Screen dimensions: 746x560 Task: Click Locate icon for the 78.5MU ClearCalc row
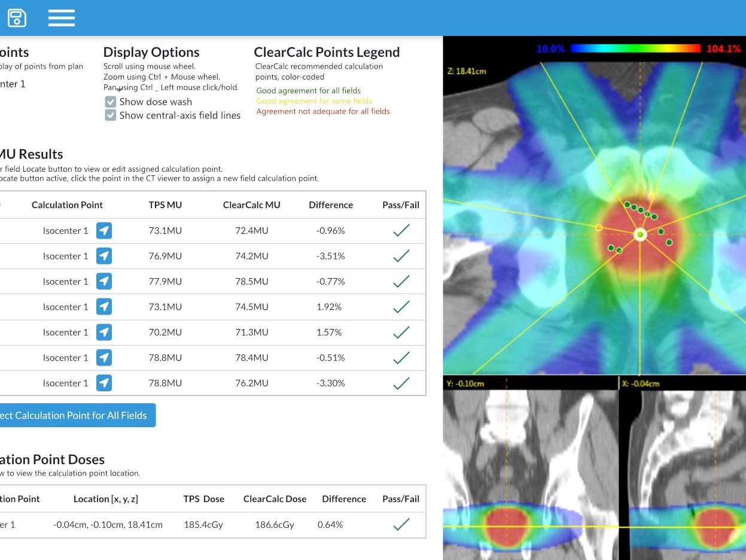[x=104, y=281]
